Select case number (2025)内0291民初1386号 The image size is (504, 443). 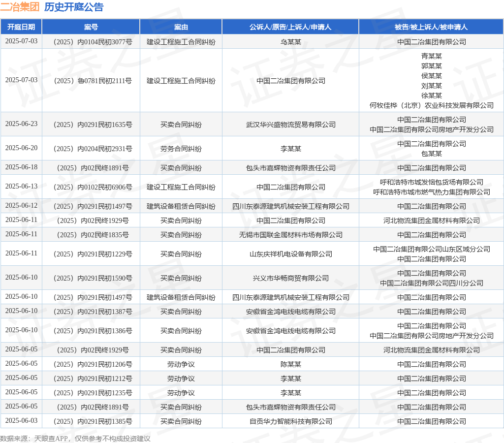click(x=93, y=331)
